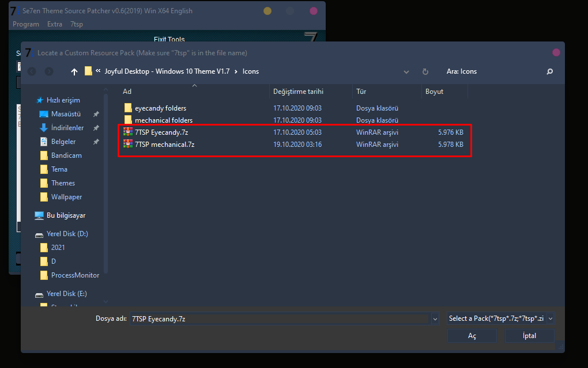Open the Tema folder in sidebar
Viewport: 588px width, 368px height.
tap(59, 169)
